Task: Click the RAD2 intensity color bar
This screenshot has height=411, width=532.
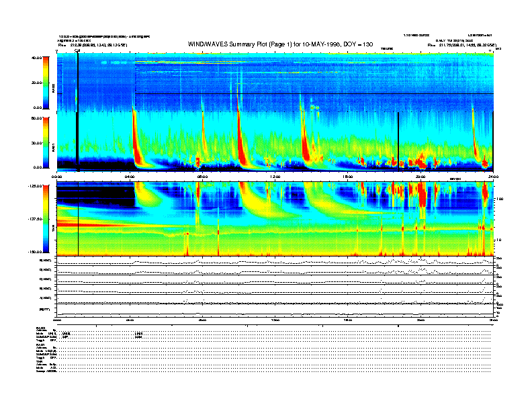Action: point(46,83)
